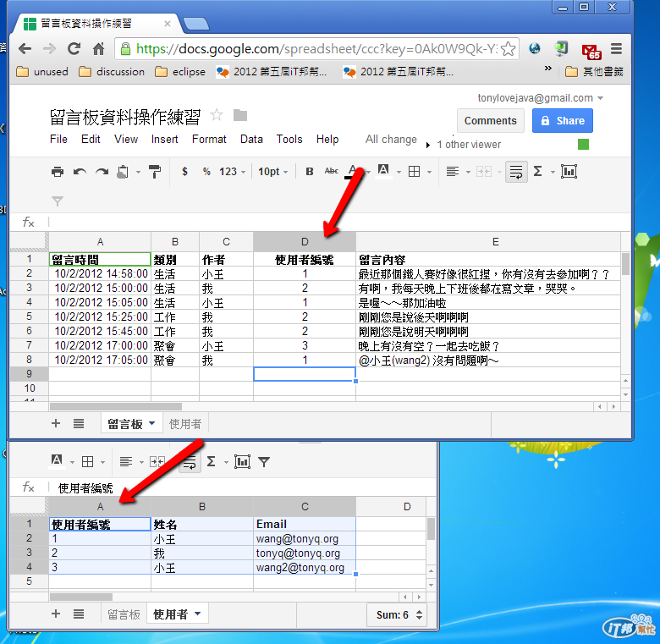
Task: Select column D header in the top window
Action: coord(305,241)
